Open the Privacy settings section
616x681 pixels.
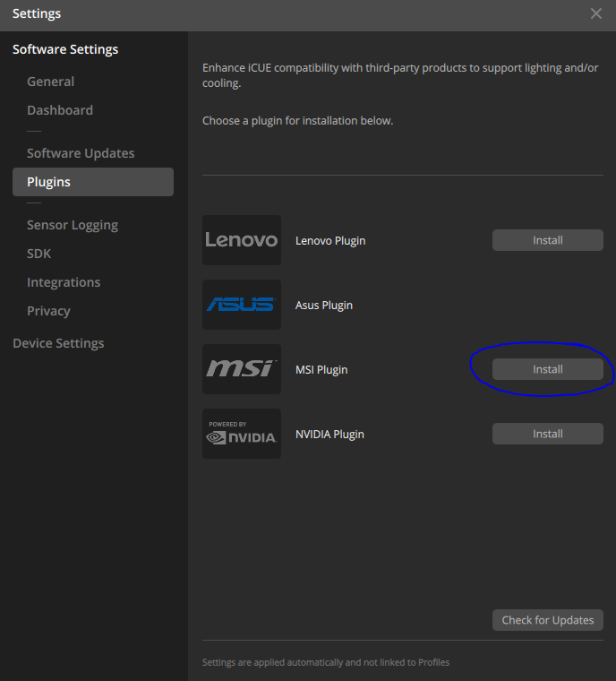click(x=48, y=311)
